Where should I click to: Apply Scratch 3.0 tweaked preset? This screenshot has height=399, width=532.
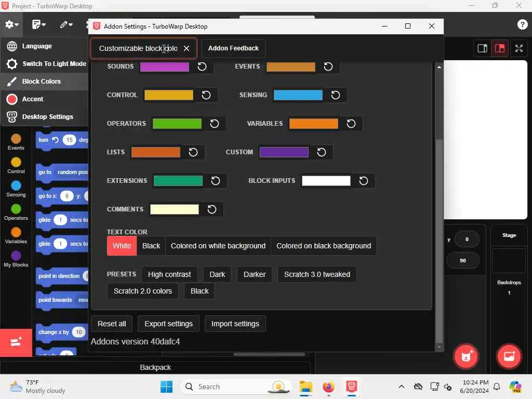point(317,274)
